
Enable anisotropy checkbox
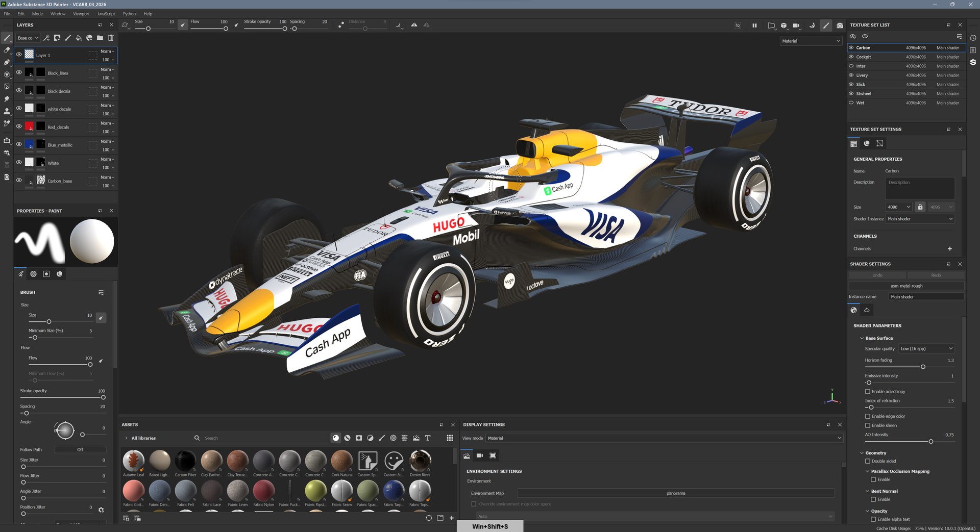tap(868, 392)
